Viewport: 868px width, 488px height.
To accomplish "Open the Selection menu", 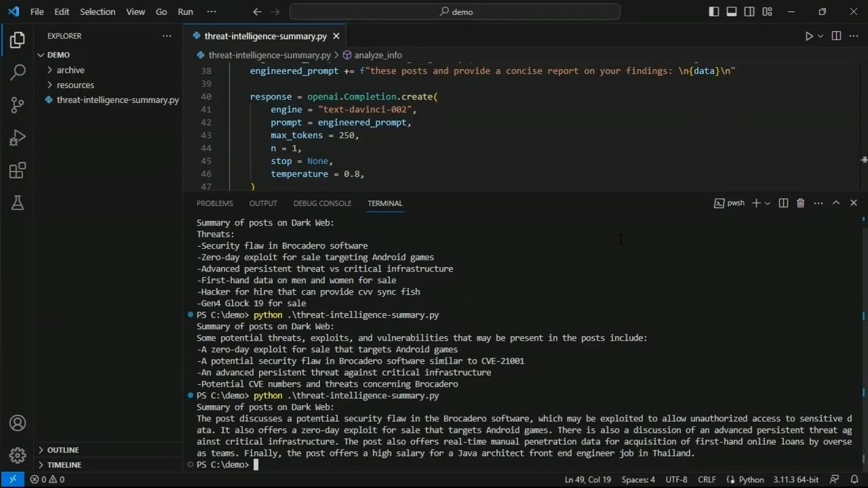I will point(98,12).
